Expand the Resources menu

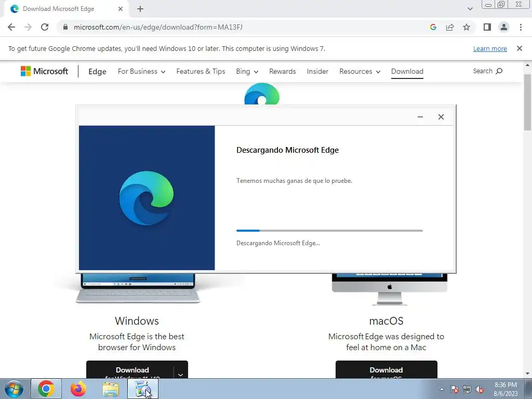[360, 71]
